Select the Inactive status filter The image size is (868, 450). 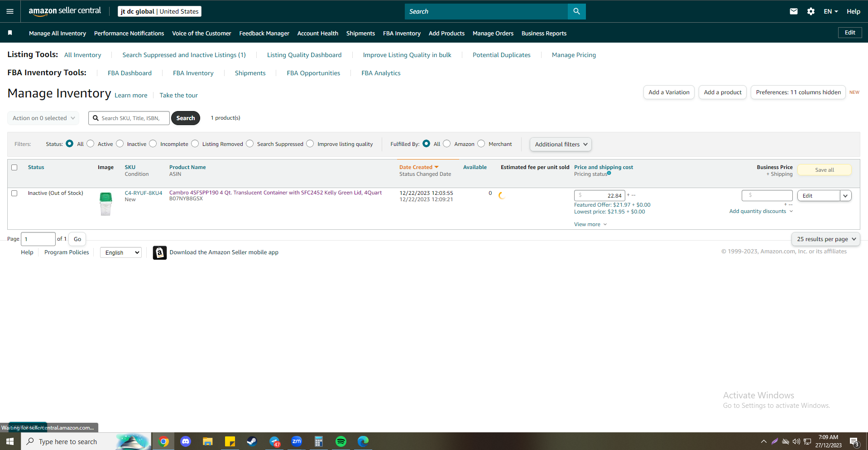[x=120, y=144]
